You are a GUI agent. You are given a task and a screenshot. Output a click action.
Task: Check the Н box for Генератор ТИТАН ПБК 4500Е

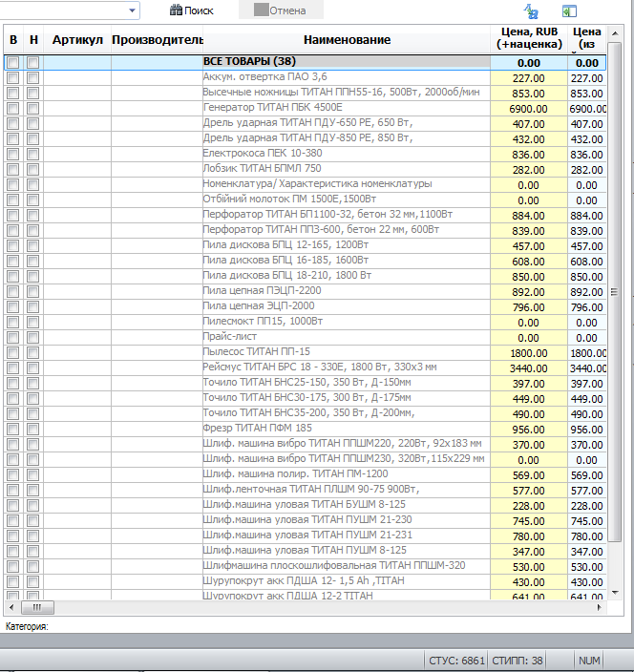click(33, 109)
